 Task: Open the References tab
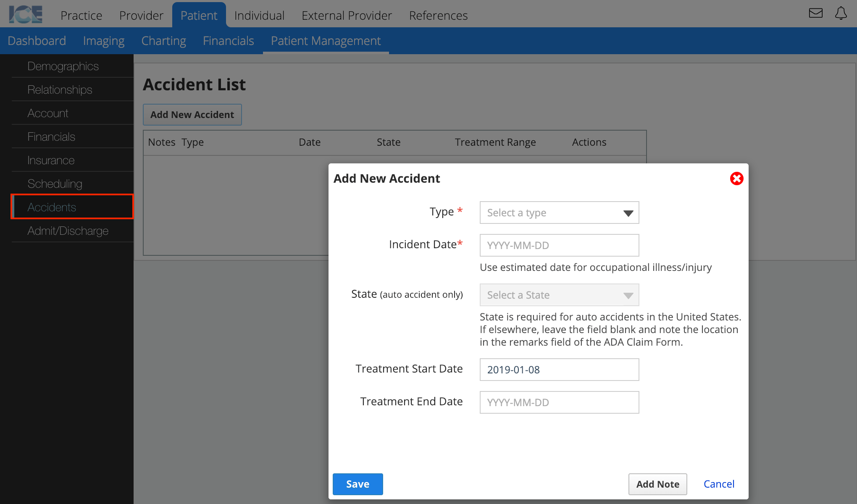pos(438,16)
